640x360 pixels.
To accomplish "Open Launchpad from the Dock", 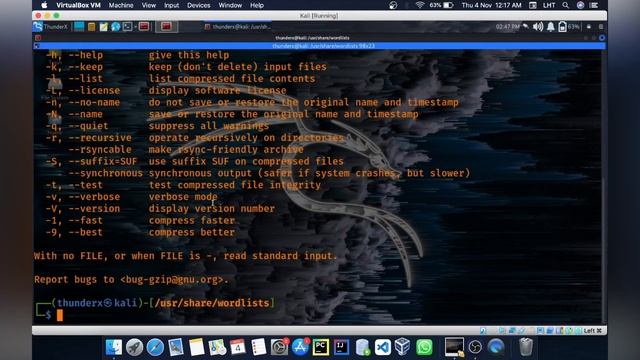I will coord(134,347).
